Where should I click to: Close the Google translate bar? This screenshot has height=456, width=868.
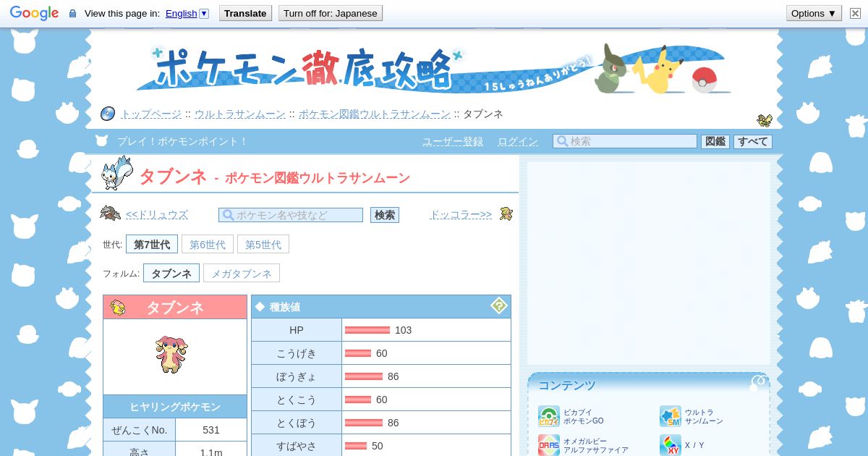[855, 13]
